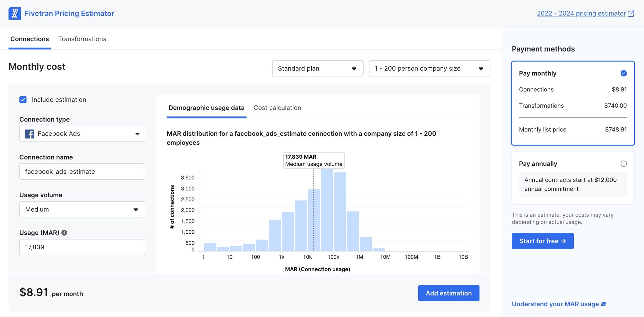Select the Pay annually radio option

(624, 164)
